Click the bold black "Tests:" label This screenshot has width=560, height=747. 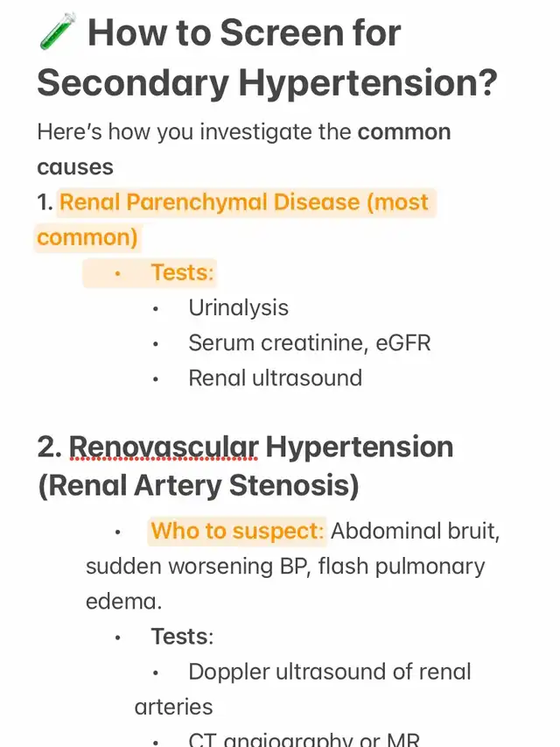coord(182,636)
